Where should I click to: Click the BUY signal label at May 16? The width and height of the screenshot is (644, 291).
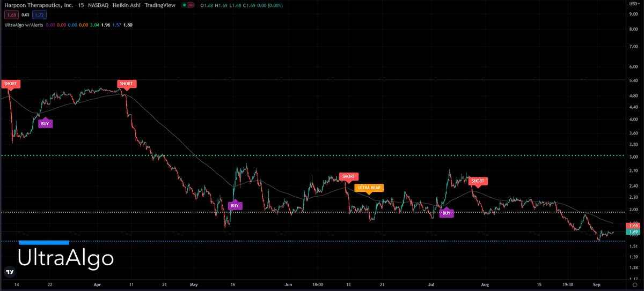(x=235, y=205)
